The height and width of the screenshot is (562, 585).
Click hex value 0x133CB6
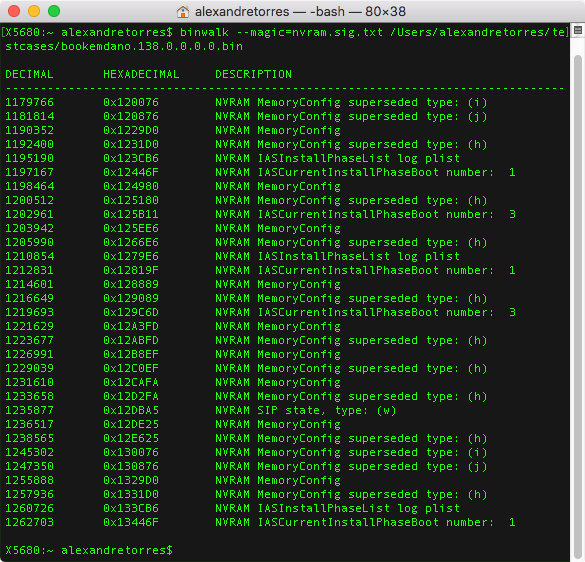tap(131, 508)
